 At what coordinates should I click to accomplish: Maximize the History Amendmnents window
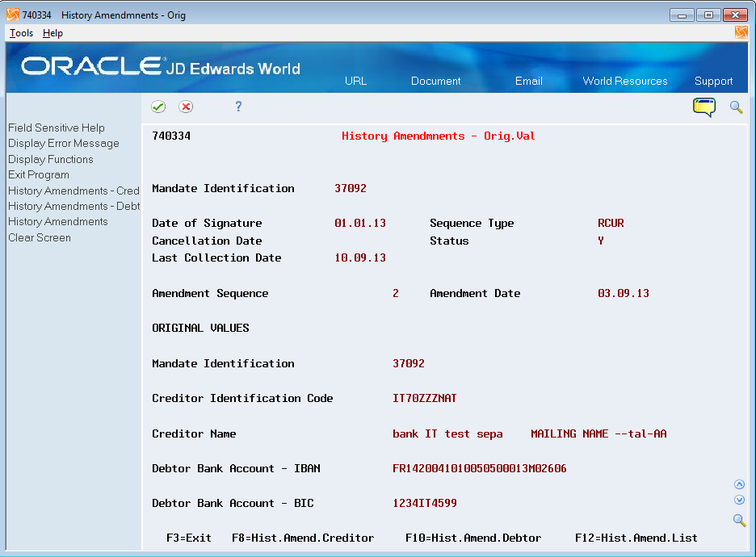click(708, 15)
